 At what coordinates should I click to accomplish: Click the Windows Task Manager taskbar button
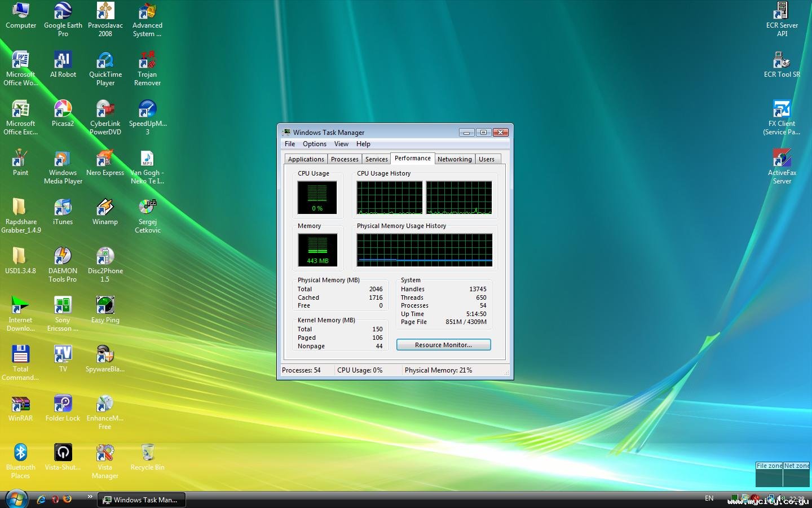[x=142, y=500]
